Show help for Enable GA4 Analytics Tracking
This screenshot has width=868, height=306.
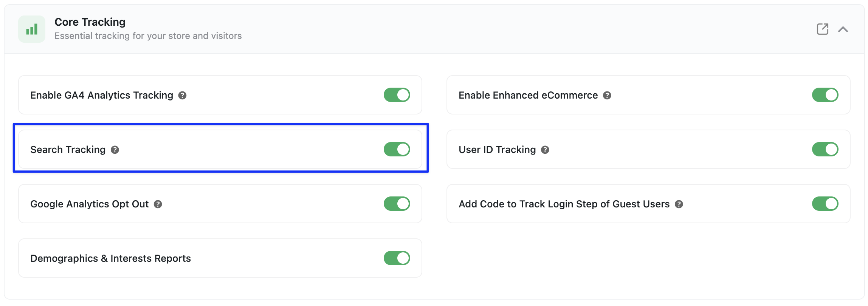(x=183, y=96)
